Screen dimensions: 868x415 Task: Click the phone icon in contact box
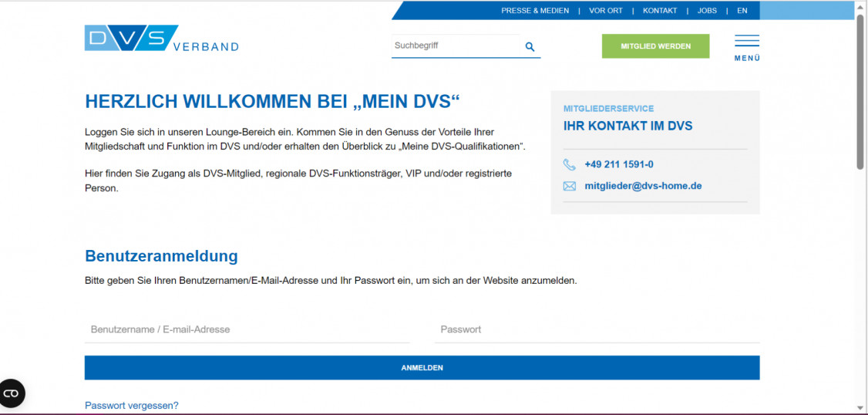coord(570,164)
